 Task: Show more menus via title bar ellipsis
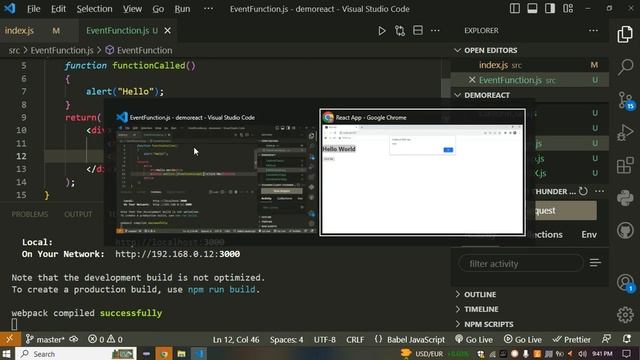[x=208, y=9]
